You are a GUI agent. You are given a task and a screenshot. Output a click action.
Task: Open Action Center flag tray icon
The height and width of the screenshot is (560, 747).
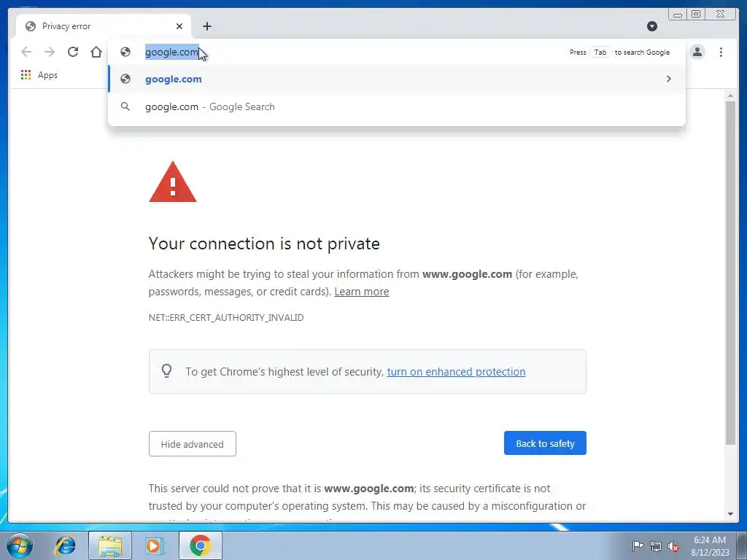[x=637, y=546]
